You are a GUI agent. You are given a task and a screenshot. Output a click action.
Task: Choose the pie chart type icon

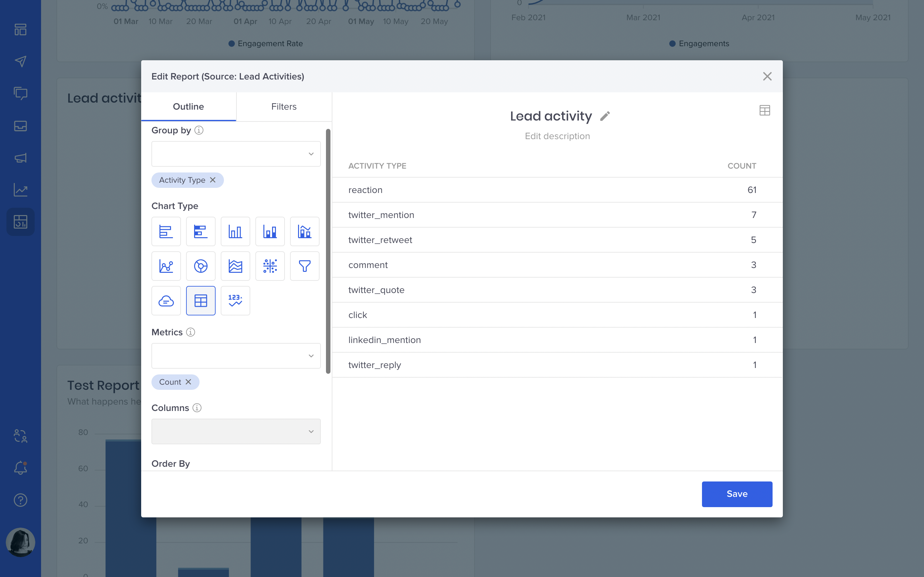201,266
